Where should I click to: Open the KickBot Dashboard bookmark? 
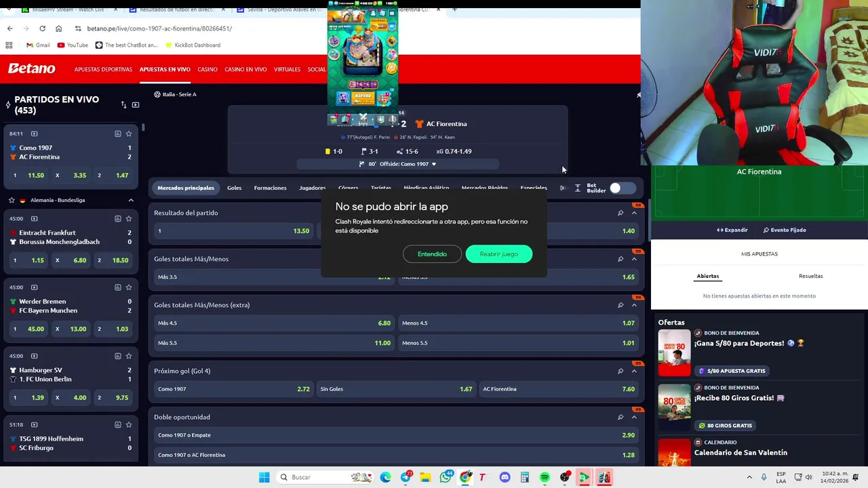point(192,45)
